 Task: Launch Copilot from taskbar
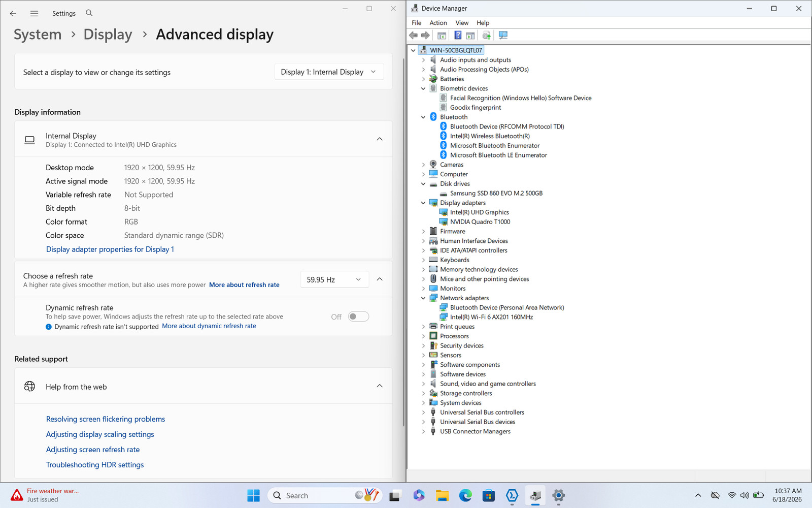tap(419, 495)
